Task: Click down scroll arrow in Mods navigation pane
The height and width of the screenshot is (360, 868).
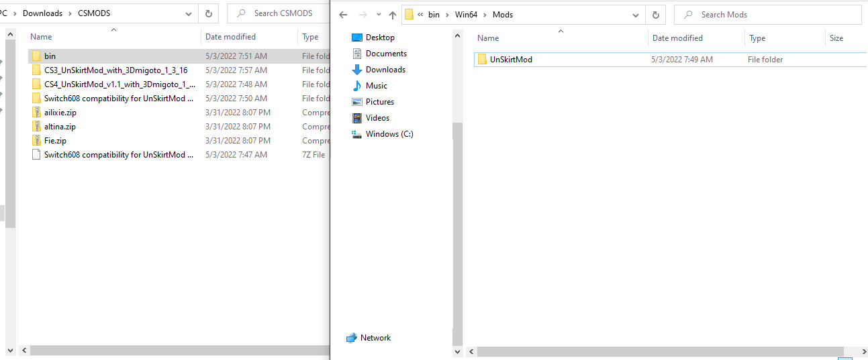Action: click(457, 352)
